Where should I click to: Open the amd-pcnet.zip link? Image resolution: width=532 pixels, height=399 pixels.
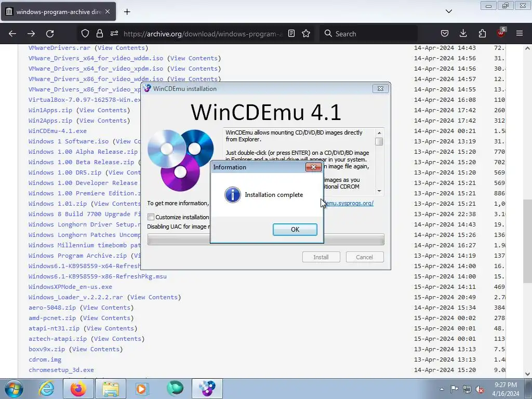pos(52,318)
